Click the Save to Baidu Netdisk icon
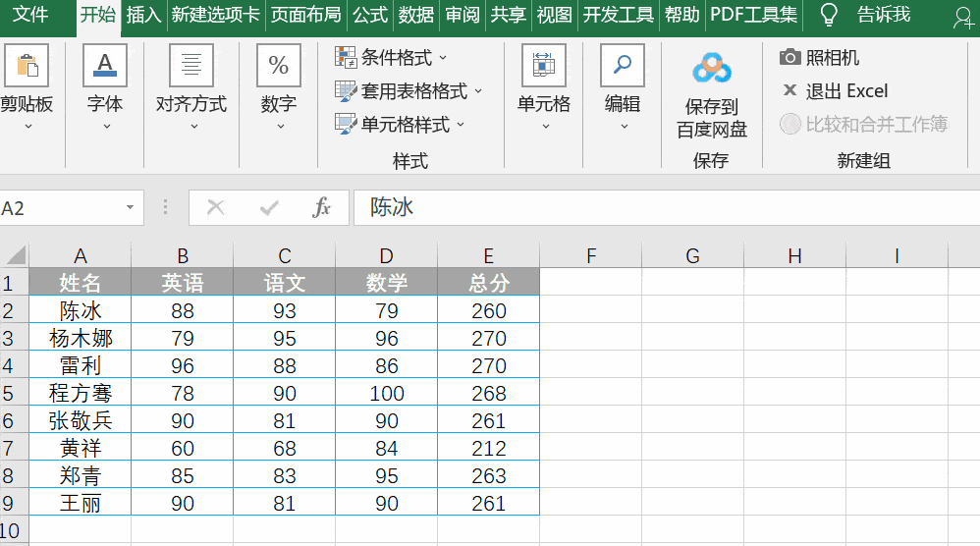The width and height of the screenshot is (980, 546). click(x=712, y=68)
